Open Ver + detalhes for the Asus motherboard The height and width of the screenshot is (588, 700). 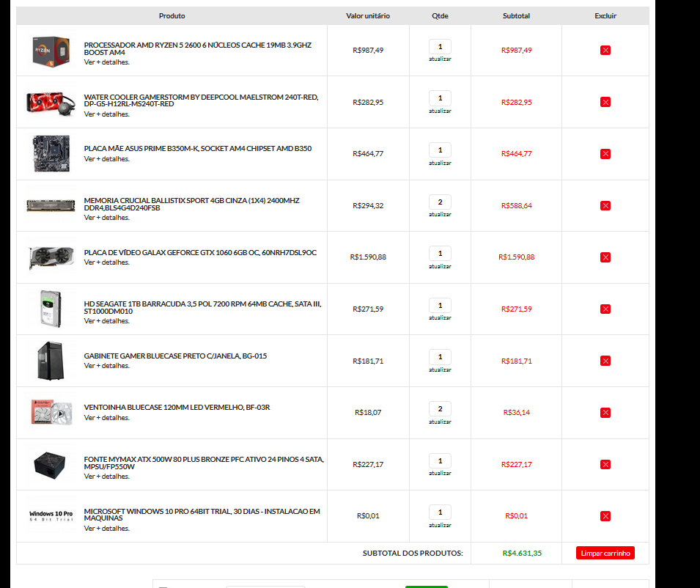click(107, 159)
